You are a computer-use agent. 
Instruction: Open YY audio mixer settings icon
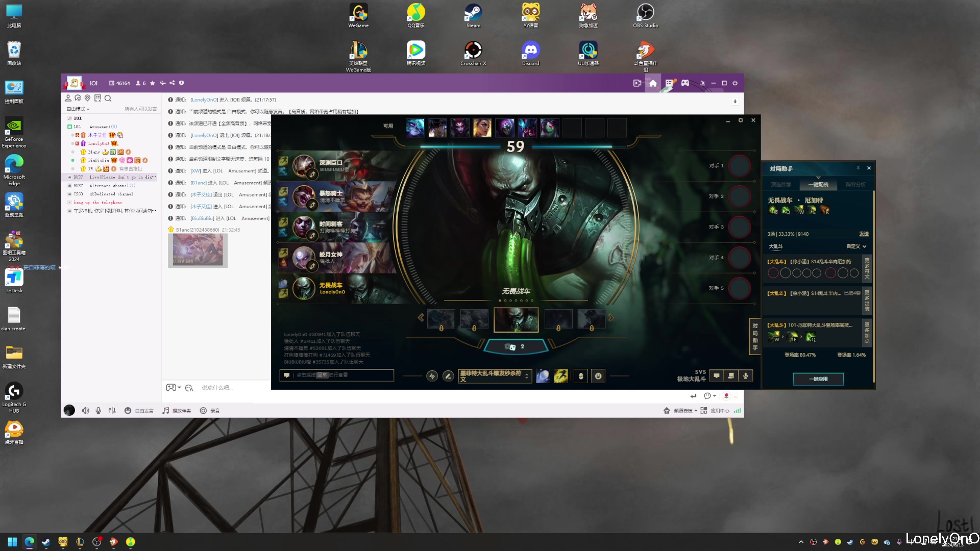tap(112, 410)
